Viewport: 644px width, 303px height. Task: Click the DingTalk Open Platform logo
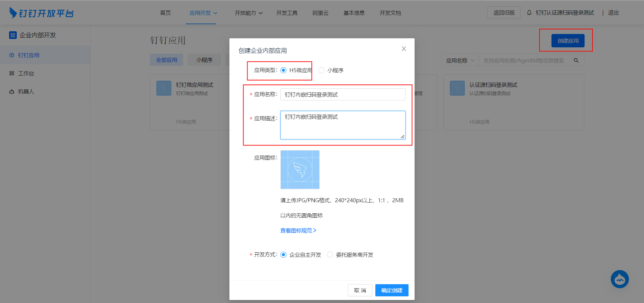41,13
